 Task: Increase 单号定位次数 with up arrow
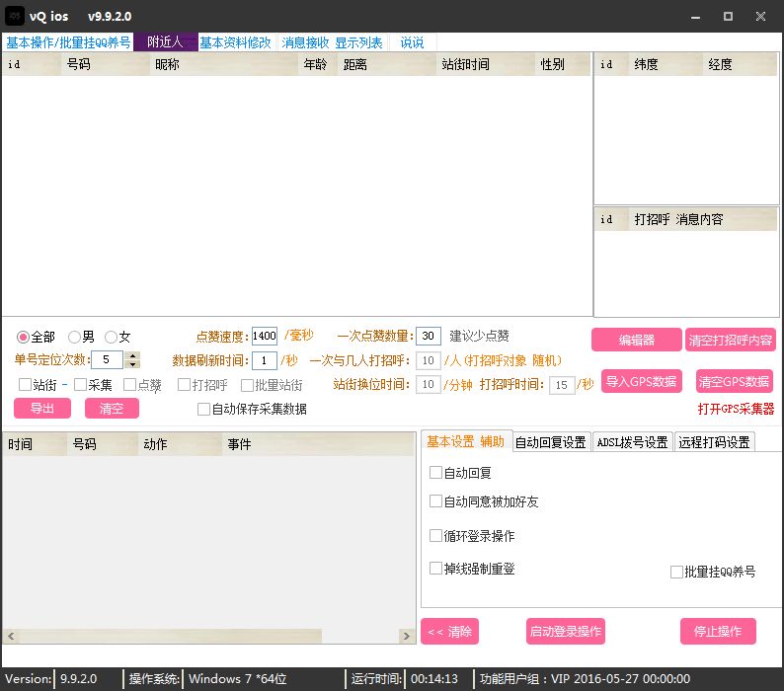(132, 355)
